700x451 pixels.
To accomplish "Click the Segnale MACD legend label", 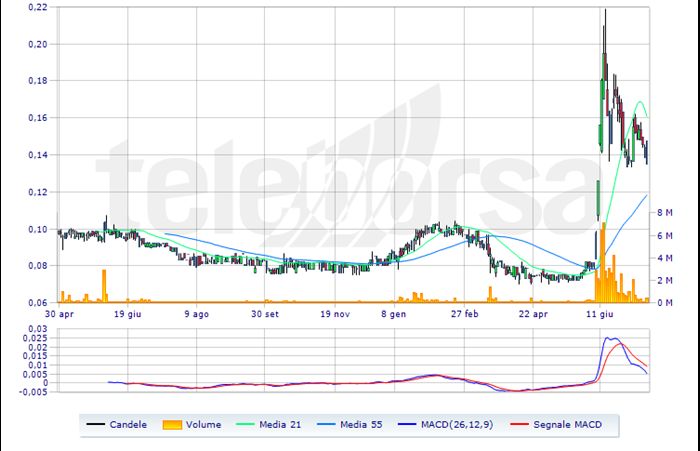I will [567, 425].
